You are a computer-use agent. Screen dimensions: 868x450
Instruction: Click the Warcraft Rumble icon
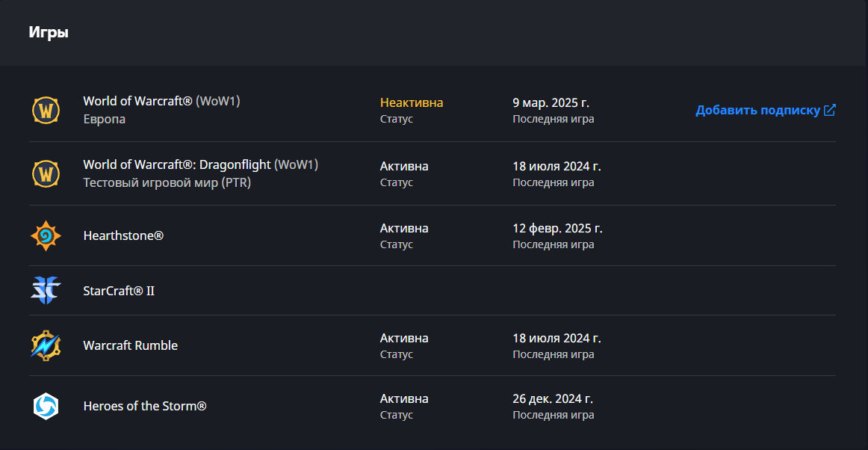click(46, 345)
